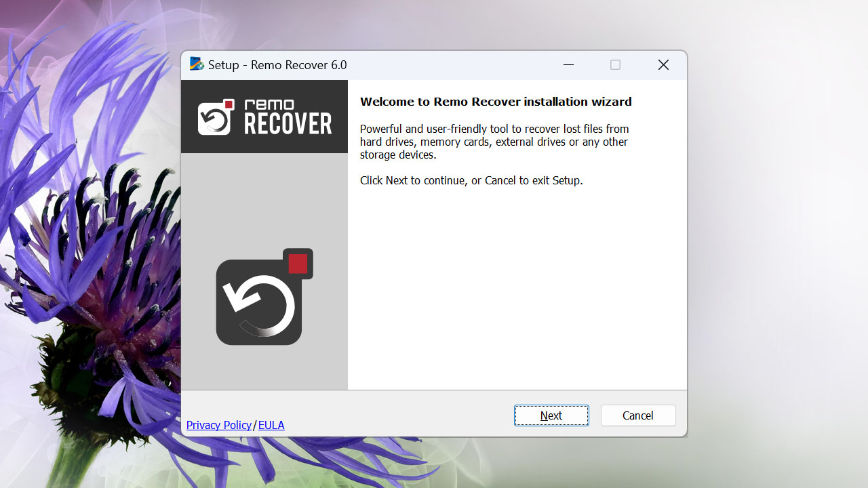This screenshot has width=868, height=488.
Task: Close the Setup window
Action: tap(663, 65)
